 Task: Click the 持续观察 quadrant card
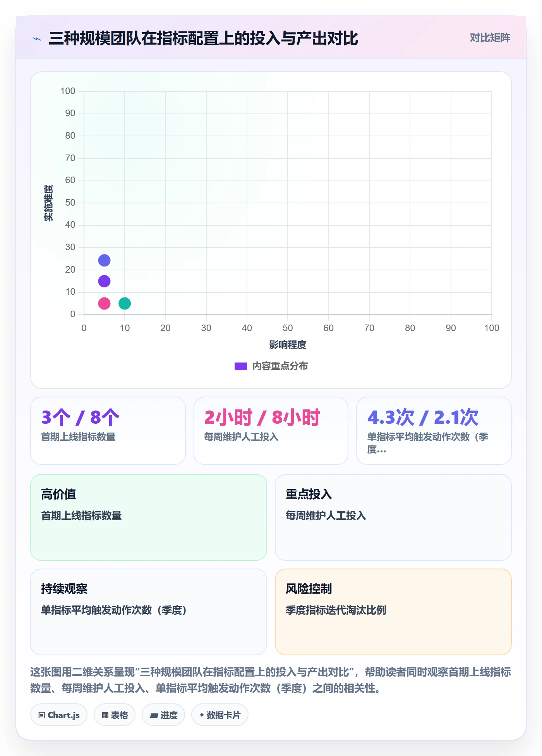pyautogui.click(x=149, y=612)
